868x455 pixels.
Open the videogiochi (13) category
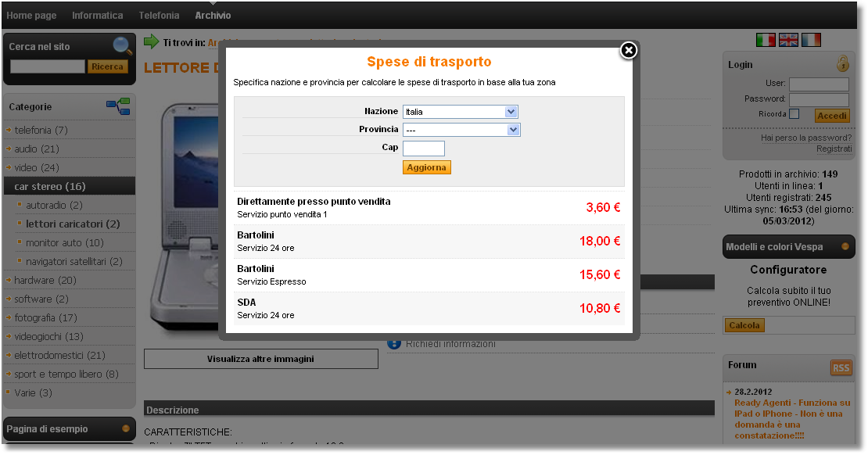click(x=48, y=336)
